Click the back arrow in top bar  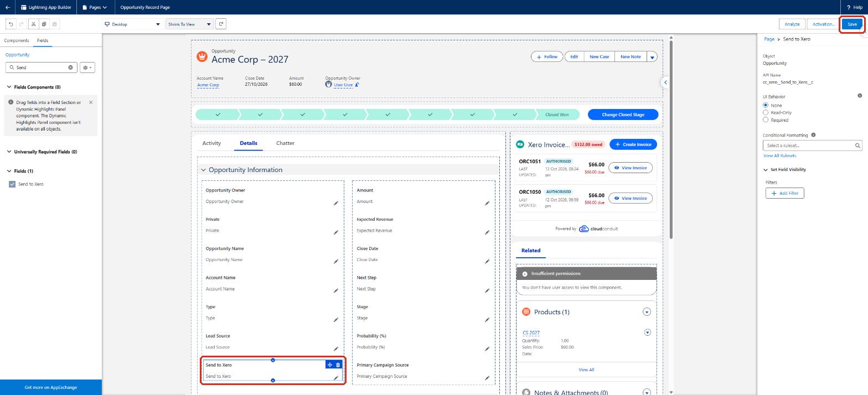[x=7, y=8]
